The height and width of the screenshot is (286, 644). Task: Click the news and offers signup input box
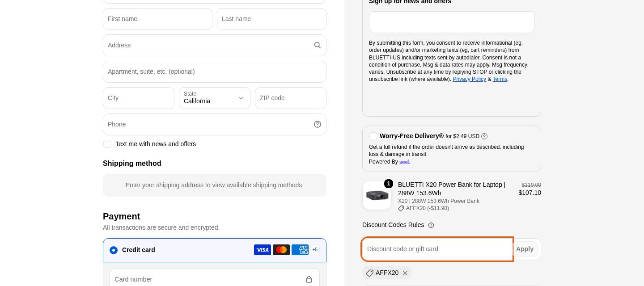[x=452, y=22]
